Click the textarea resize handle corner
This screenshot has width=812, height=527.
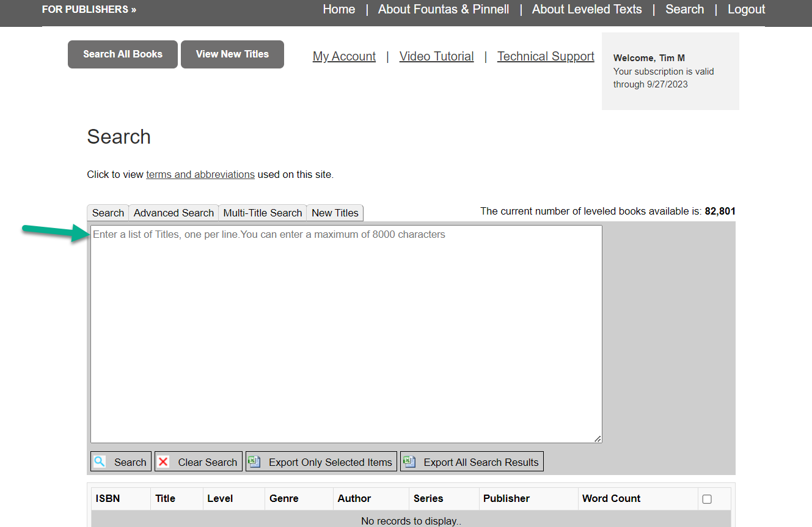point(598,438)
